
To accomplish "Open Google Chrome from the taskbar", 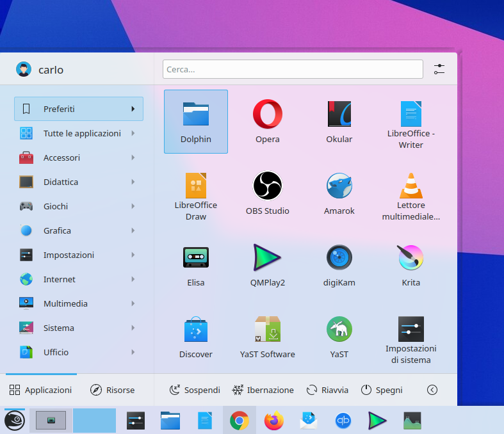I will [239, 420].
